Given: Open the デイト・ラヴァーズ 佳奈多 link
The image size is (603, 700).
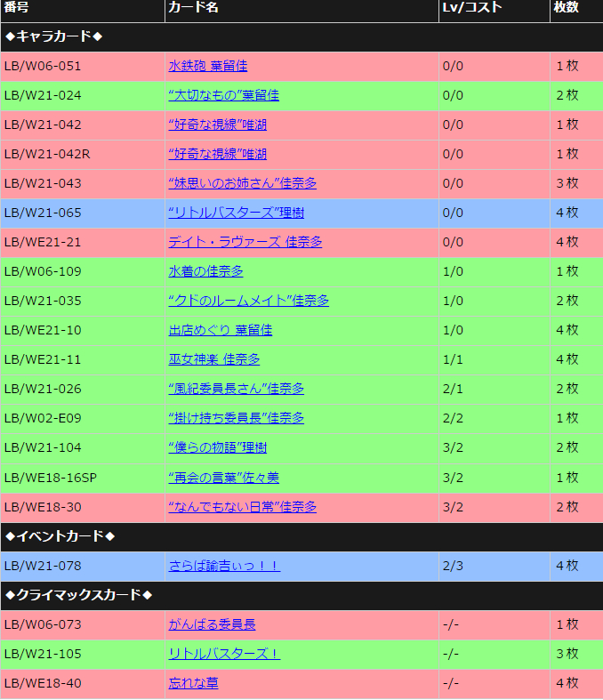Looking at the screenshot, I should 245,243.
